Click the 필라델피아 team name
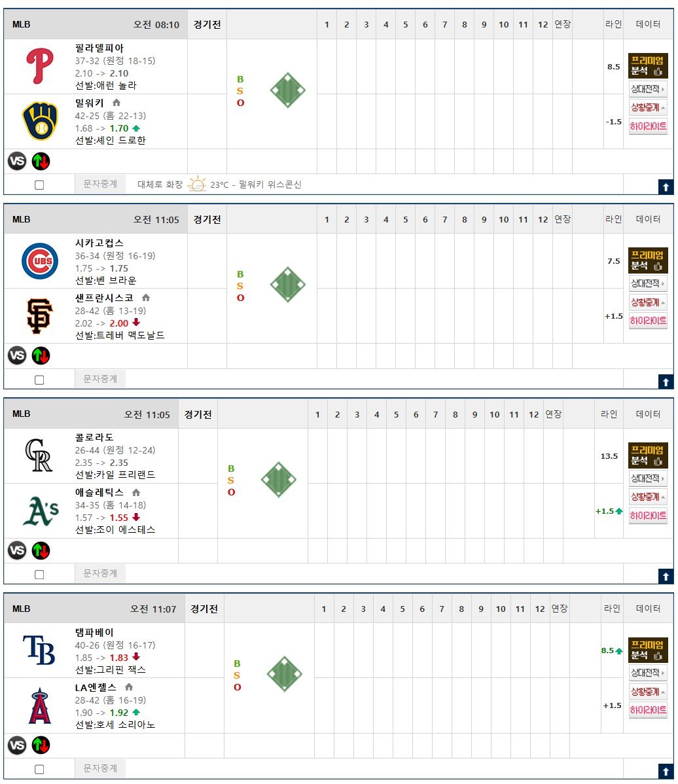The height and width of the screenshot is (784, 678). coord(99,48)
